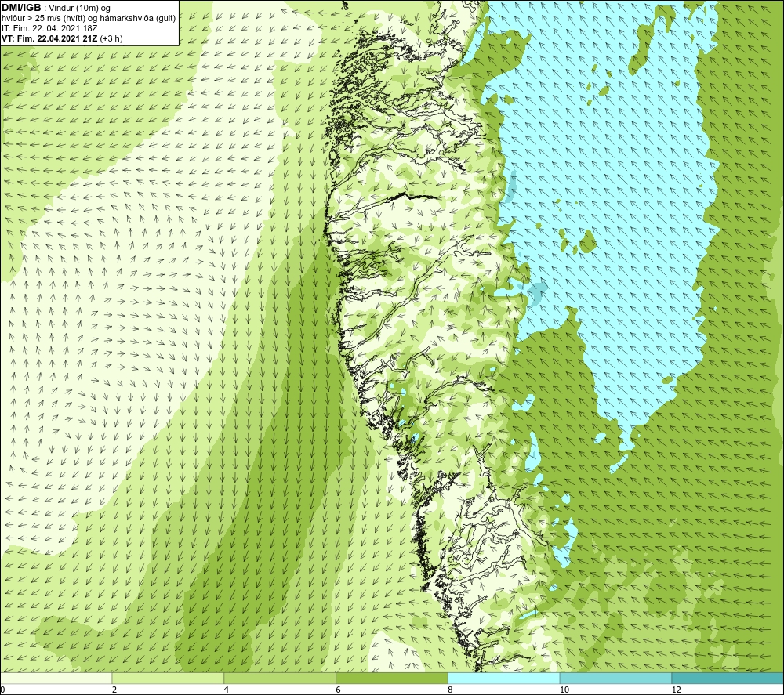Click the "4" scale label

pos(227,690)
